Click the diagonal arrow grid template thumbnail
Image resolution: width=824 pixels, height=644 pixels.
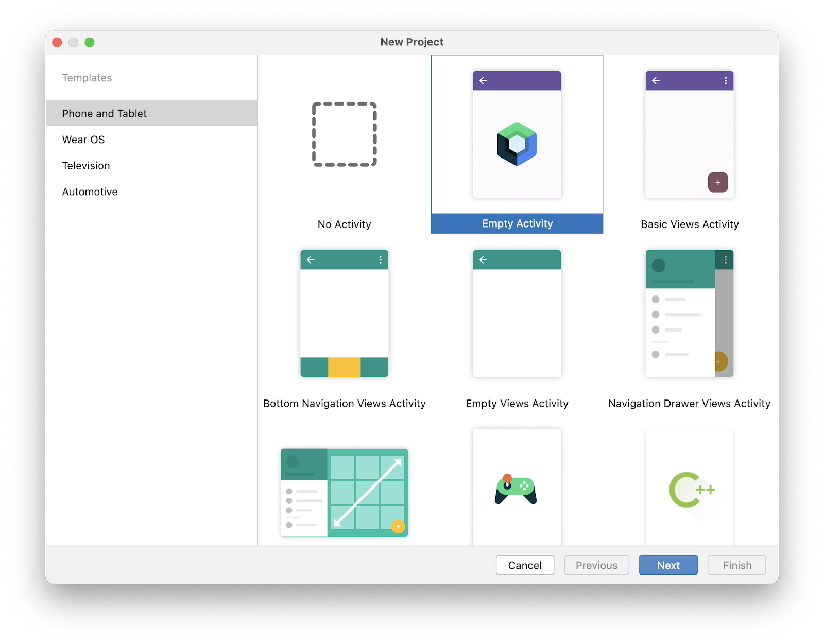click(344, 492)
